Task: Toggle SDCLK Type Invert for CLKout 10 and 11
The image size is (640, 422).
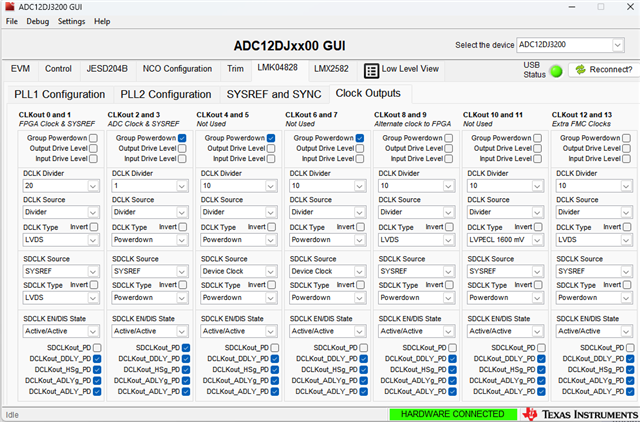Action: pos(538,284)
